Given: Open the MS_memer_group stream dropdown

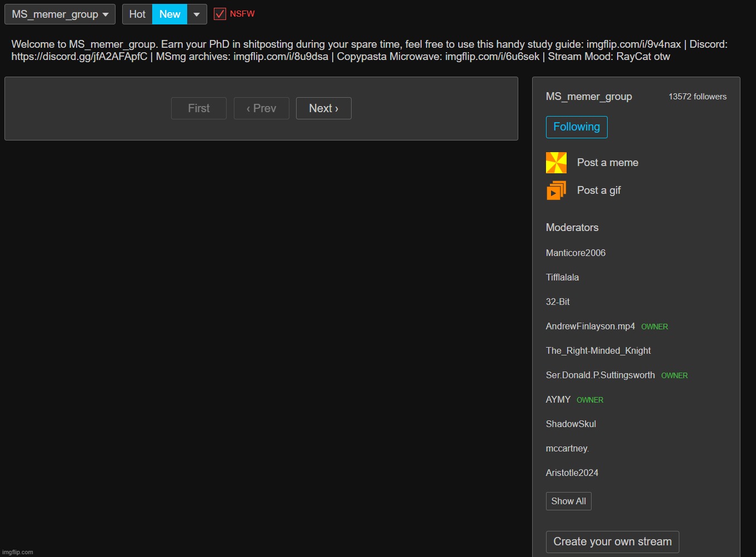Looking at the screenshot, I should 60,14.
